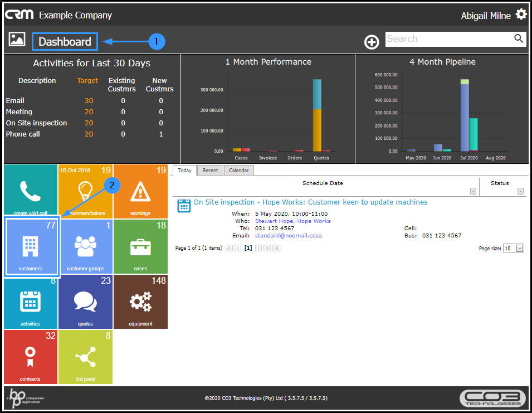Open the Stewart Hope, Hope Works link
Viewport: 532px width, 413px height.
293,221
